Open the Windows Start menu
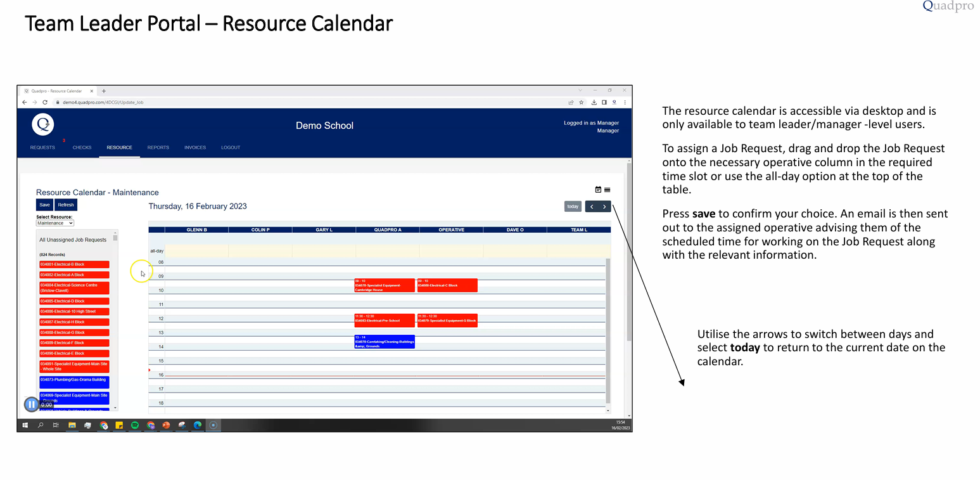Viewport: 980px width, 480px height. pos(25,425)
